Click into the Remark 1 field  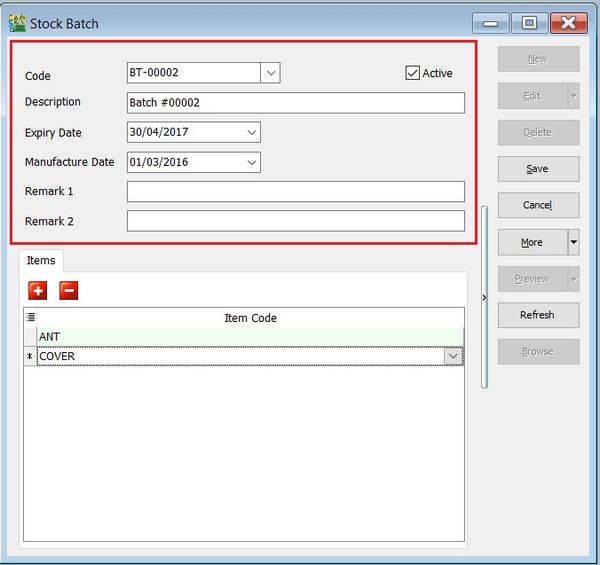tap(295, 191)
